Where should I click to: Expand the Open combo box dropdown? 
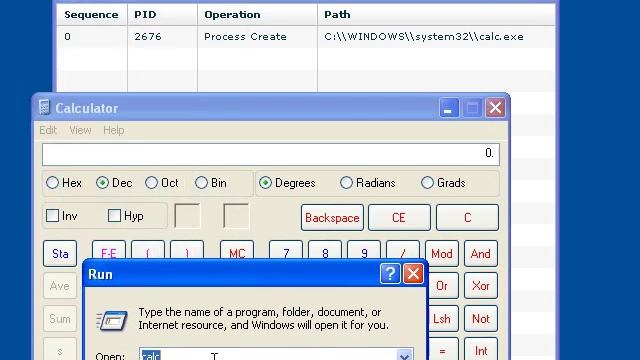[x=404, y=354]
